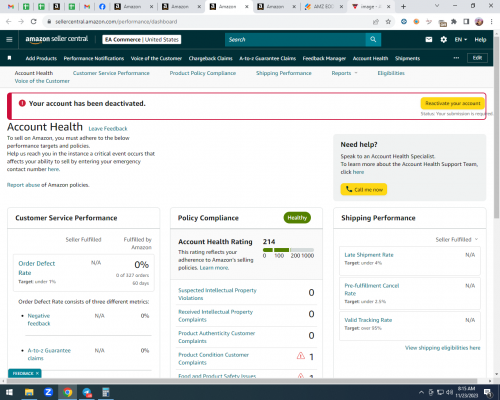Bookmark this page with the star icon
The width and height of the screenshot is (500, 400).
pos(388,22)
